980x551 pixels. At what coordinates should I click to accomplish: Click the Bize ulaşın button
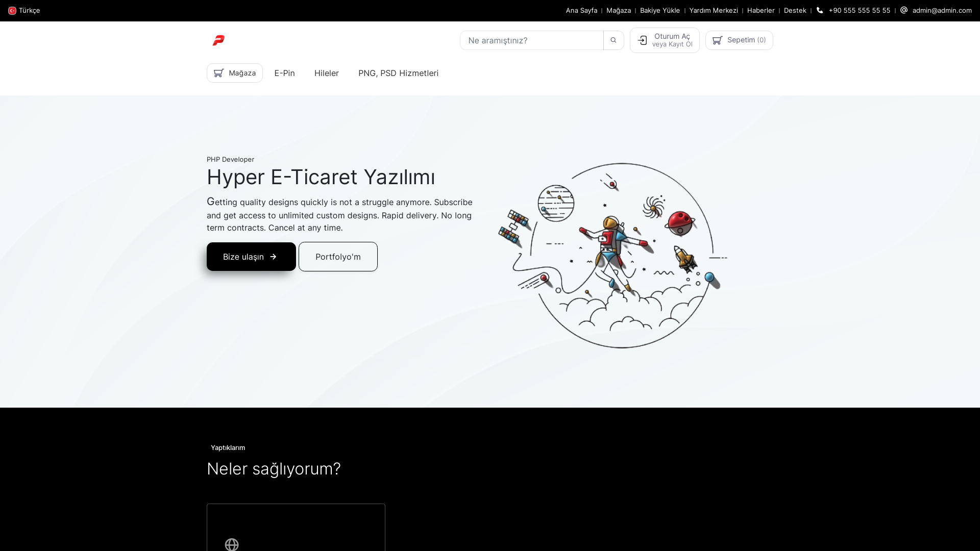coord(251,257)
